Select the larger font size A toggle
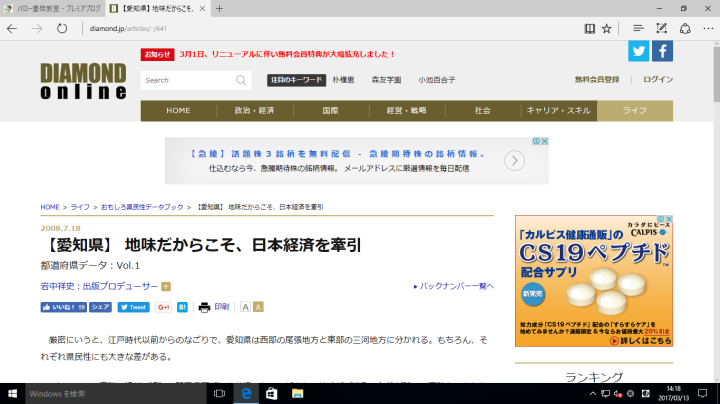720x404 pixels. pyautogui.click(x=258, y=307)
